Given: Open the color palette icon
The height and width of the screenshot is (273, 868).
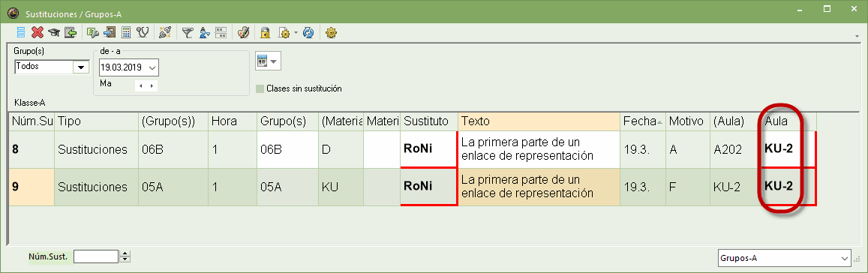Looking at the screenshot, I should pos(243,33).
